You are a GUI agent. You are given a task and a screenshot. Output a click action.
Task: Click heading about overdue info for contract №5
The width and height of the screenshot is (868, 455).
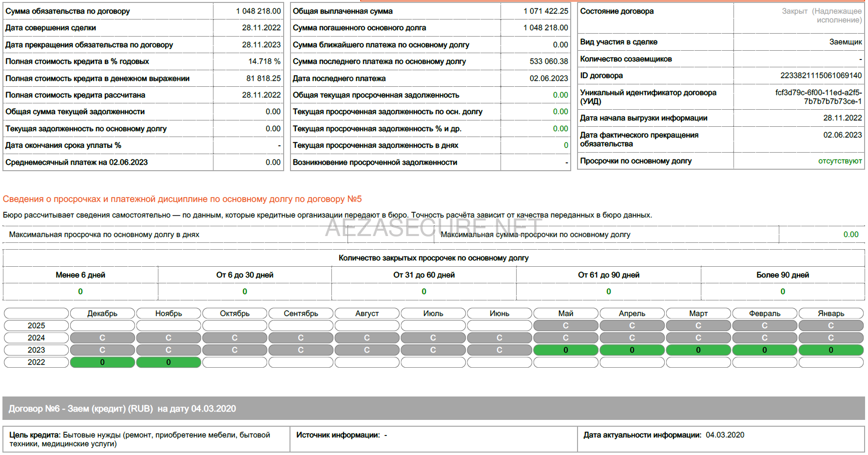pyautogui.click(x=182, y=199)
